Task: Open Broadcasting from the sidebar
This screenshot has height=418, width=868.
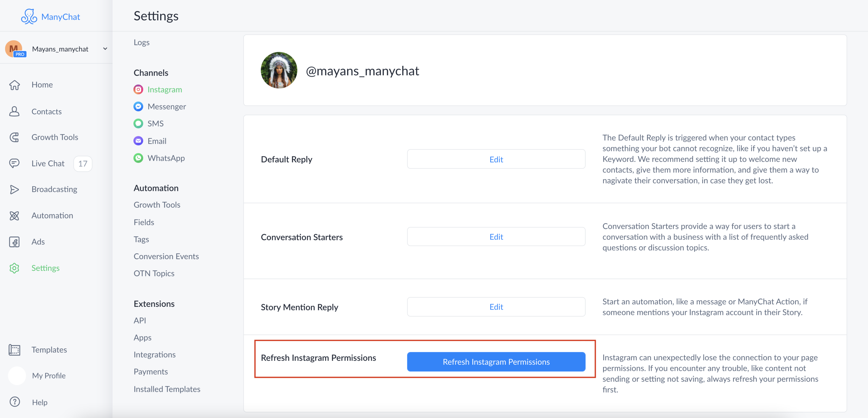Action: point(54,189)
